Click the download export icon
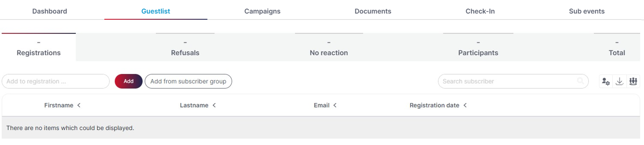 (619, 82)
